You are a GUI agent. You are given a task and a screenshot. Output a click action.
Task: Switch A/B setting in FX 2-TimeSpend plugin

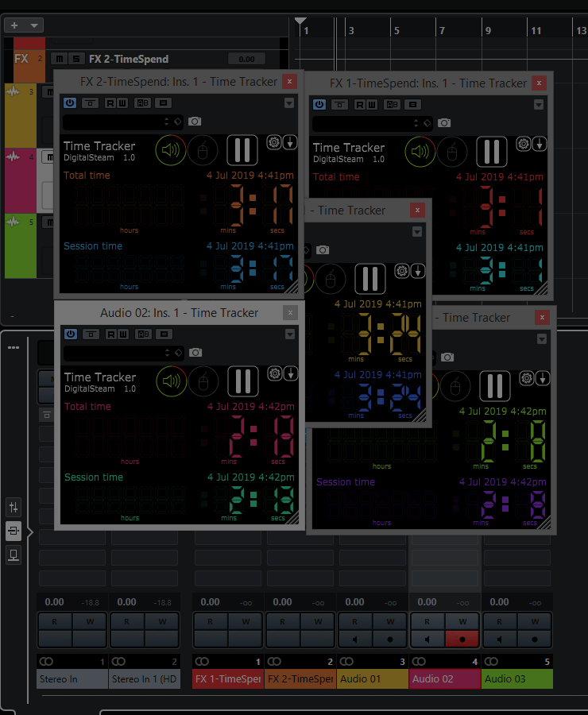(143, 103)
